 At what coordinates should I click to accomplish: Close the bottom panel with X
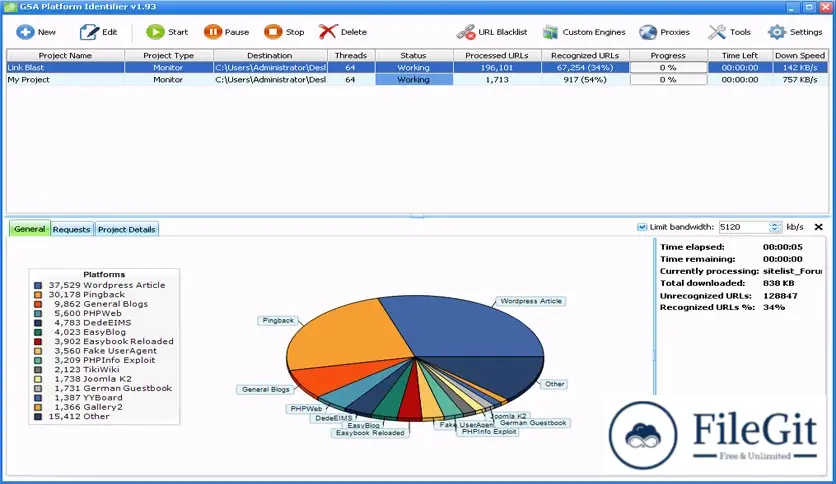[818, 227]
